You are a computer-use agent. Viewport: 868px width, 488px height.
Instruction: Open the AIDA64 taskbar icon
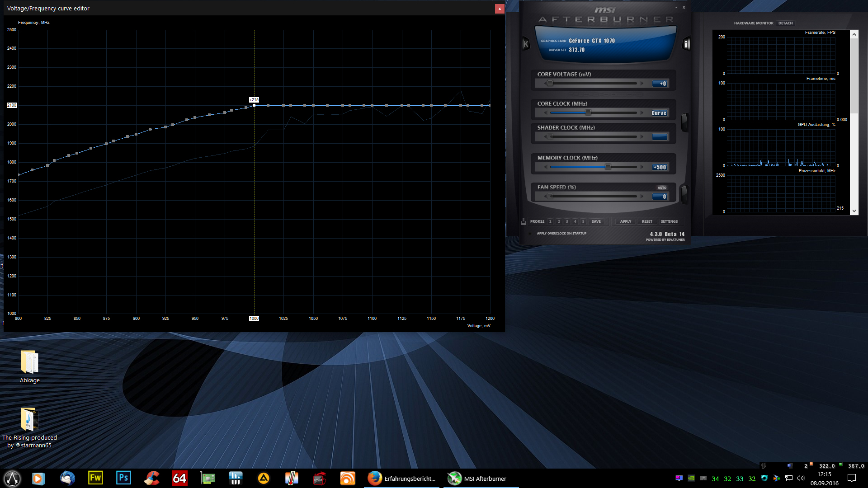click(179, 478)
